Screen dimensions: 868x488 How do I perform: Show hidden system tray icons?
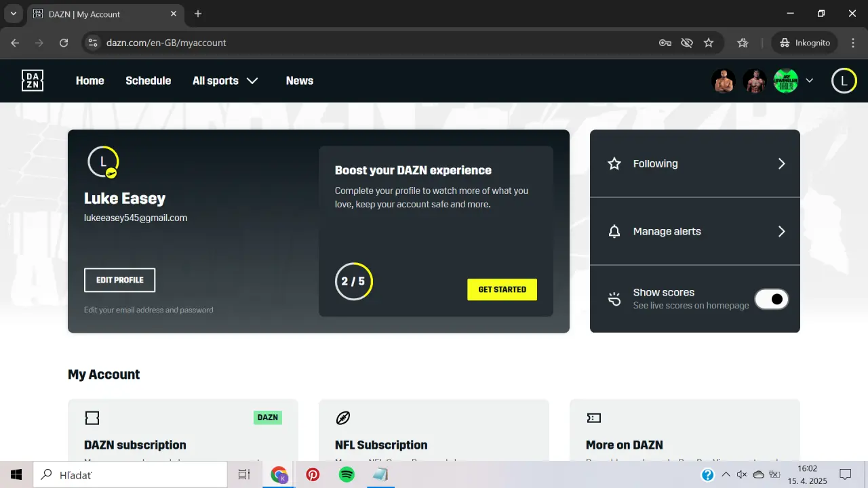point(726,474)
